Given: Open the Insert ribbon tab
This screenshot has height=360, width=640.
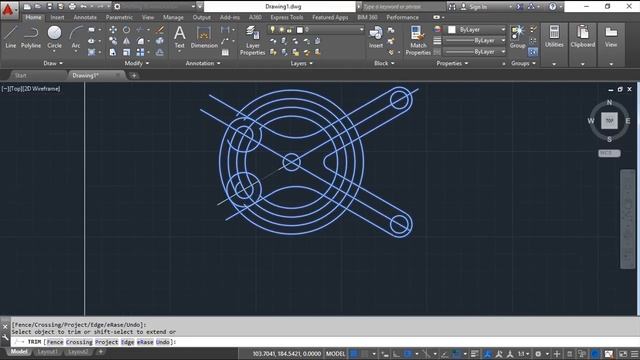Looking at the screenshot, I should coord(57,18).
